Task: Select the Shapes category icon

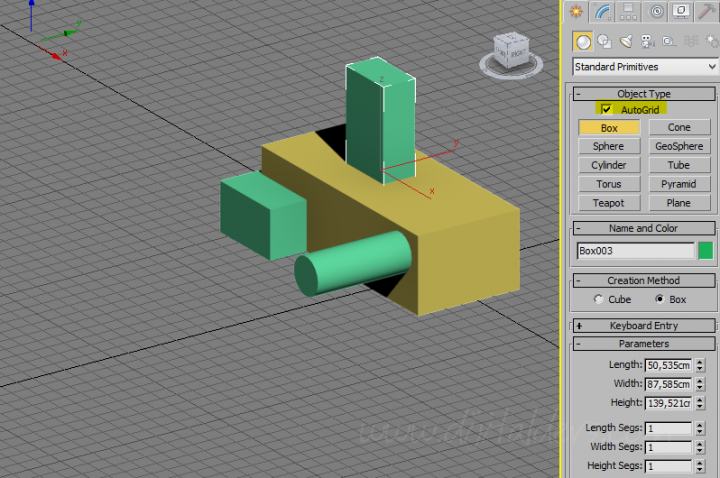Action: (604, 41)
